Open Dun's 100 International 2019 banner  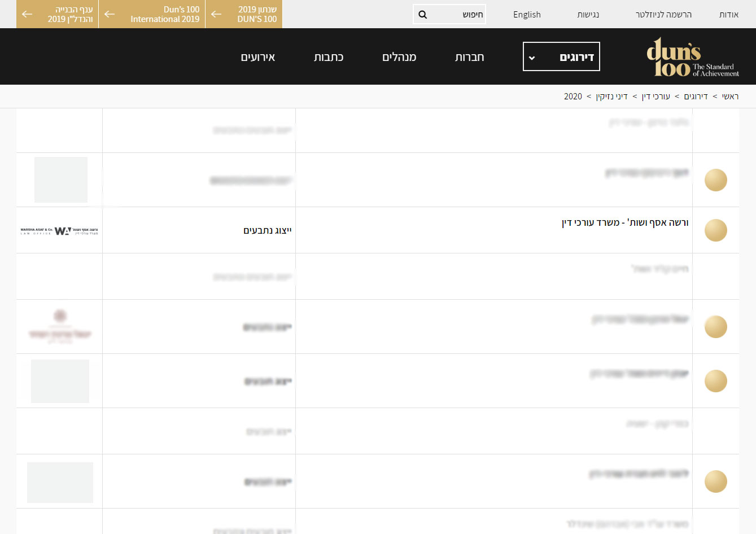(152, 14)
